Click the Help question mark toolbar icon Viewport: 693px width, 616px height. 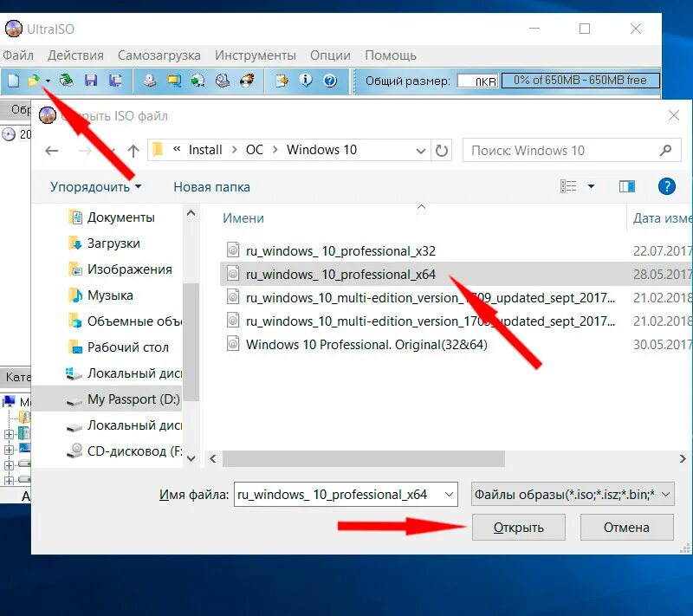point(330,81)
